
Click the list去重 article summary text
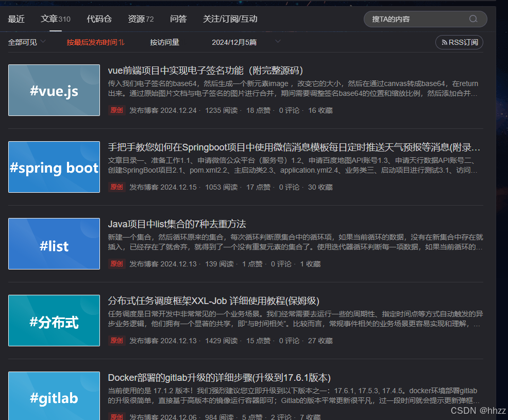[295, 242]
